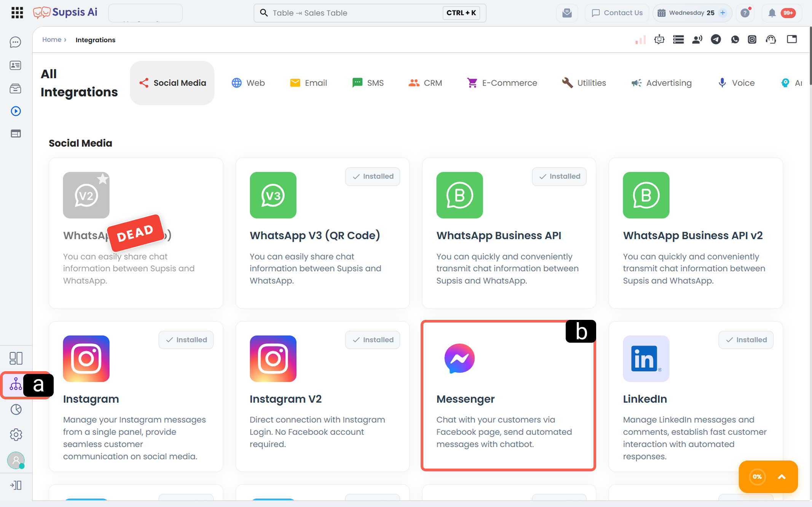This screenshot has height=507, width=812.
Task: Open the Utilities tab
Action: pos(584,83)
